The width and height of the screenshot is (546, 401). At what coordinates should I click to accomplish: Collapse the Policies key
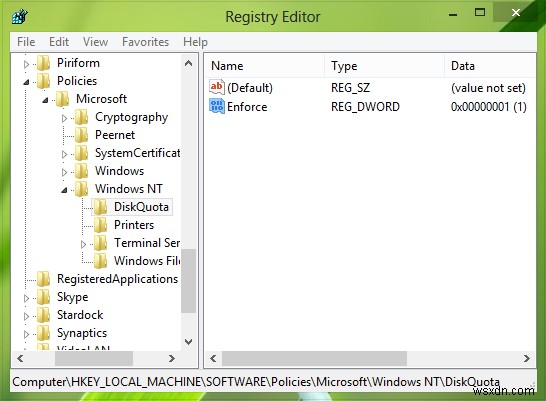26,82
